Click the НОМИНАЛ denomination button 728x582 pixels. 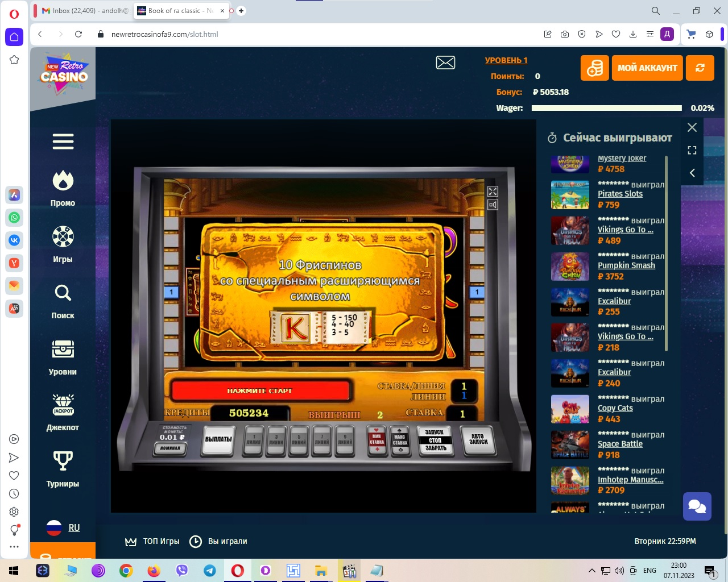170,448
